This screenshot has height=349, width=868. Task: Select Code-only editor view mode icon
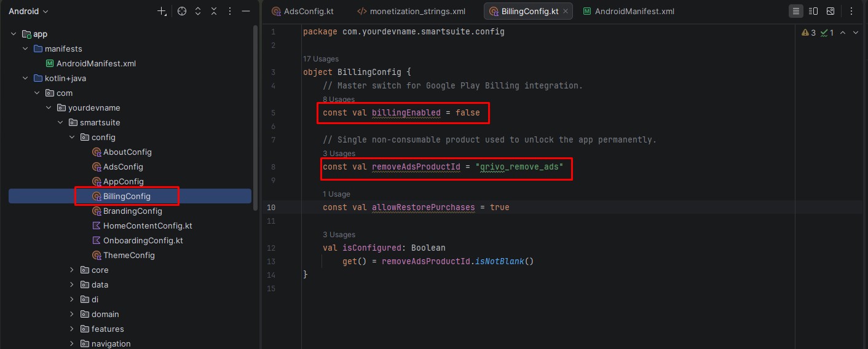[796, 11]
